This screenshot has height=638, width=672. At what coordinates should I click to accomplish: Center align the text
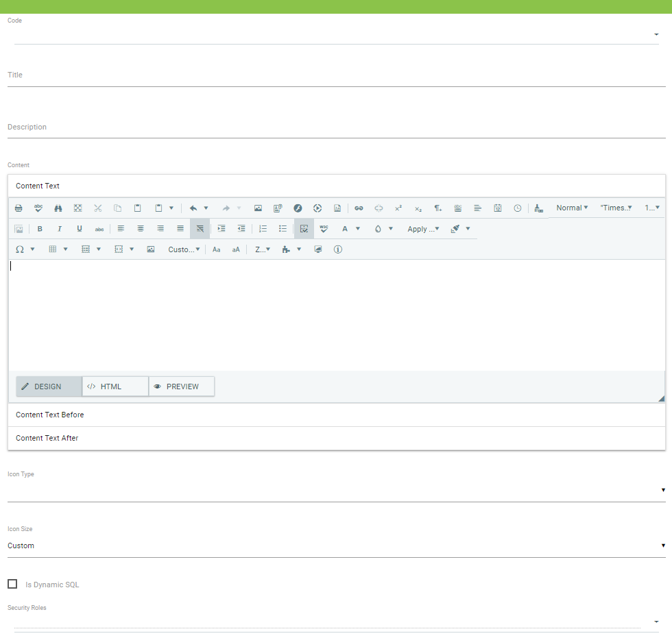pos(141,229)
